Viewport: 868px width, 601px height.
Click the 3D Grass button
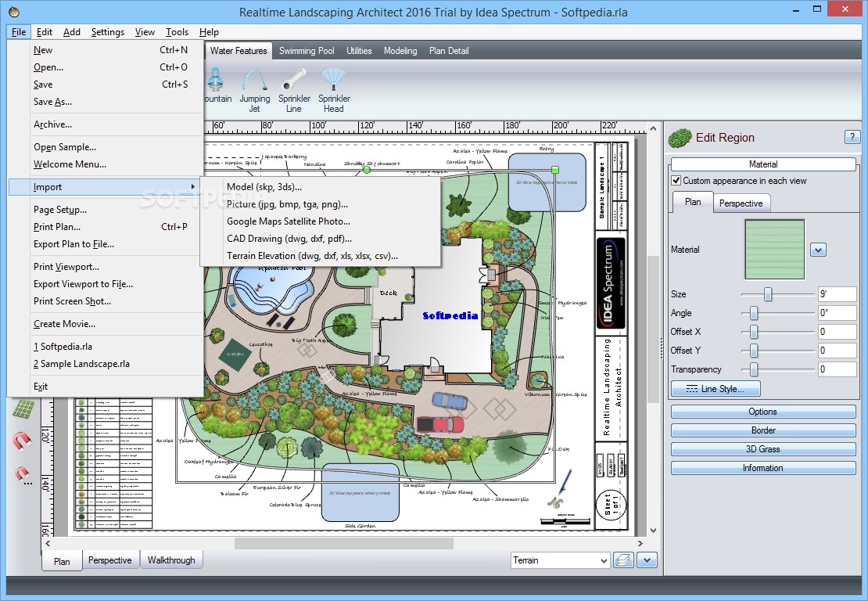point(762,449)
